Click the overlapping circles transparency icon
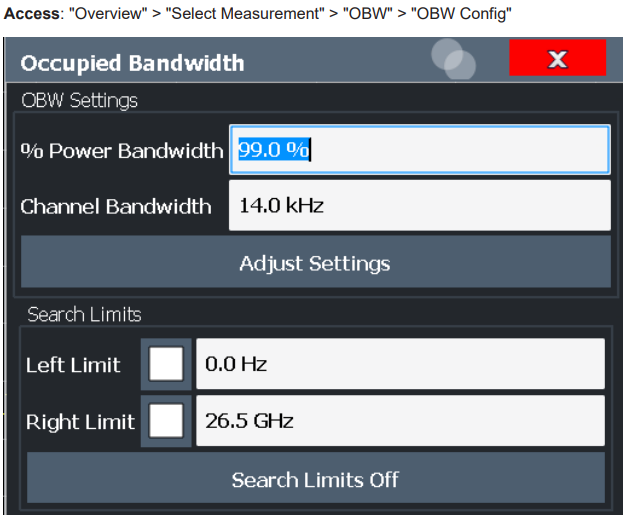This screenshot has height=521, width=630. [x=454, y=59]
